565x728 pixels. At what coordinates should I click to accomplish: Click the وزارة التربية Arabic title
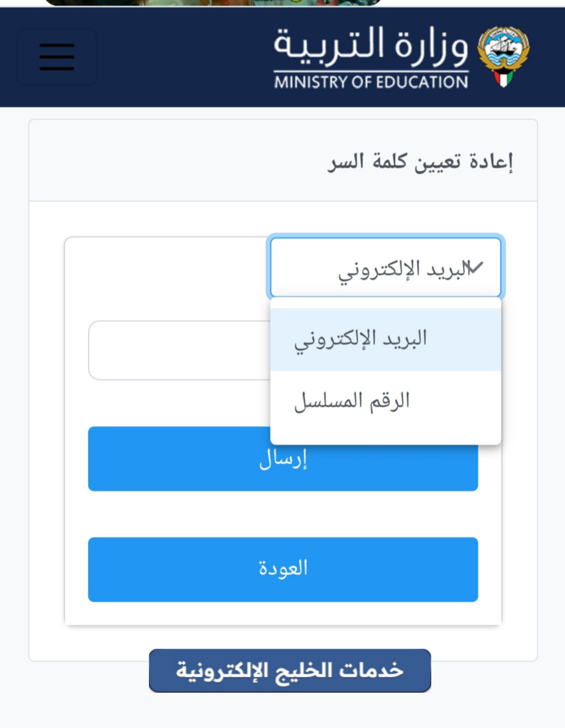[371, 45]
